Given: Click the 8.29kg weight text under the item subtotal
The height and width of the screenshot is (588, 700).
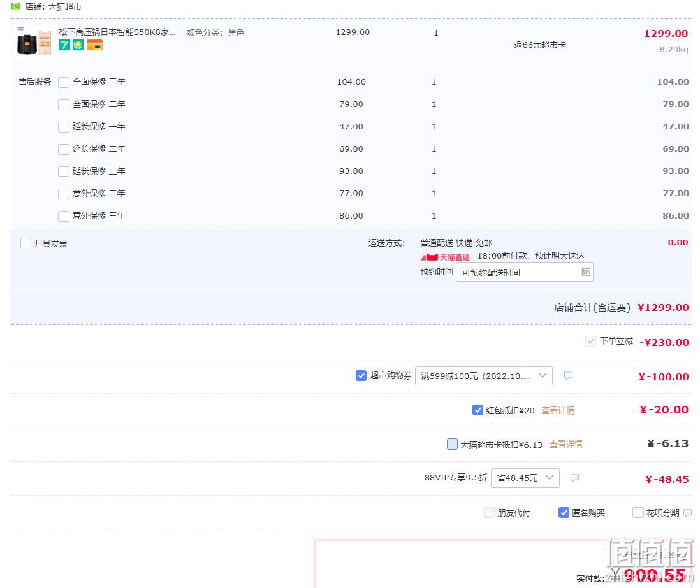Looking at the screenshot, I should (674, 50).
